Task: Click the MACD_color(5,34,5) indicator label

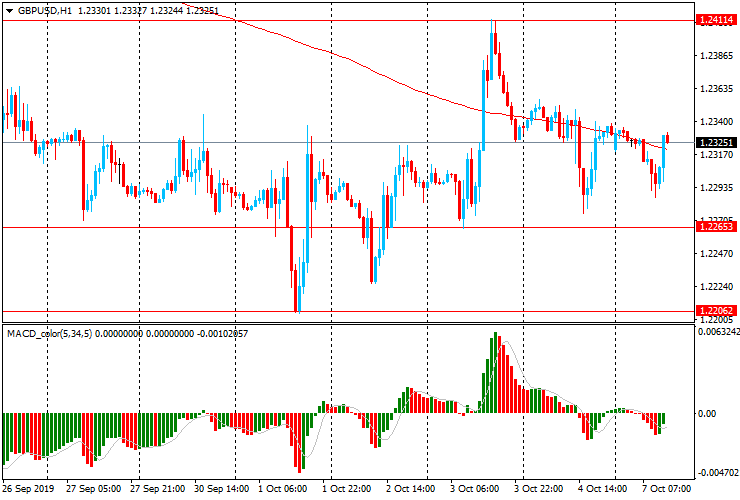Action: pos(50,332)
